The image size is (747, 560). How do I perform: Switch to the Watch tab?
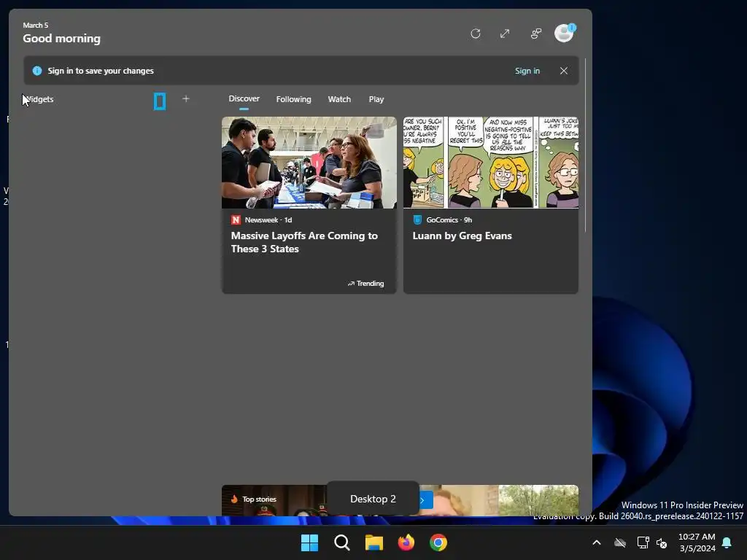pyautogui.click(x=339, y=99)
